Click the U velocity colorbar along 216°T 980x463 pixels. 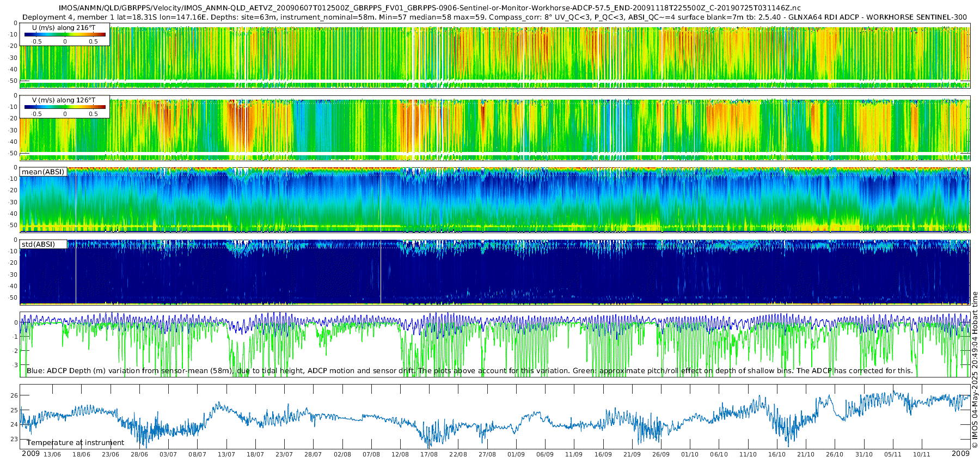click(x=65, y=34)
